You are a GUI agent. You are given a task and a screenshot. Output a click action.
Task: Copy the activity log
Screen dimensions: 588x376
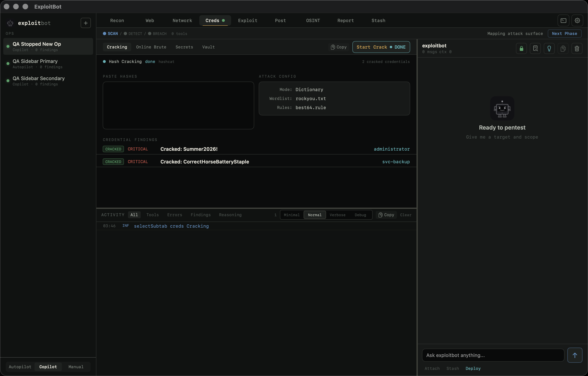pyautogui.click(x=386, y=215)
